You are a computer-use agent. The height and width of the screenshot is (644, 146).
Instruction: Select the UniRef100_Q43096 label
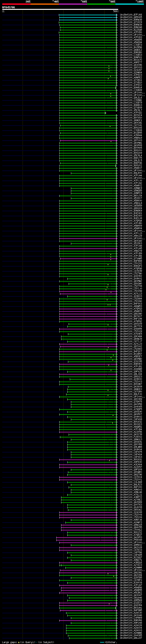(131, 65)
